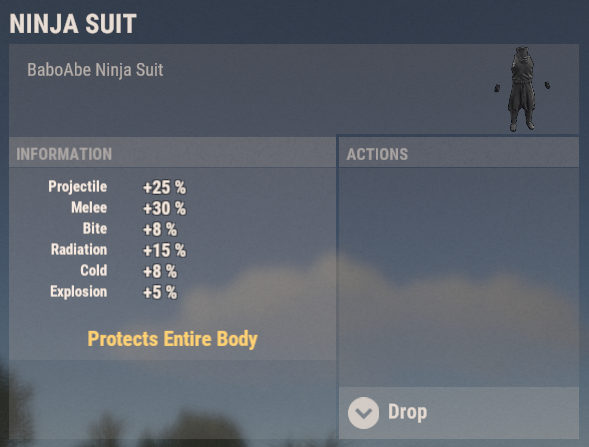The height and width of the screenshot is (447, 589).
Task: Select the INFORMATION panel header
Action: pyautogui.click(x=172, y=153)
